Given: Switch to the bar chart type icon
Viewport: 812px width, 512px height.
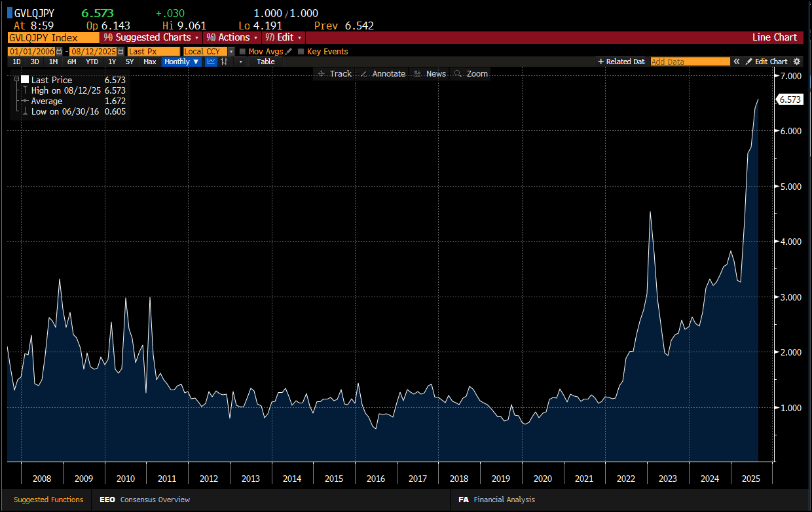Looking at the screenshot, I should [x=225, y=62].
